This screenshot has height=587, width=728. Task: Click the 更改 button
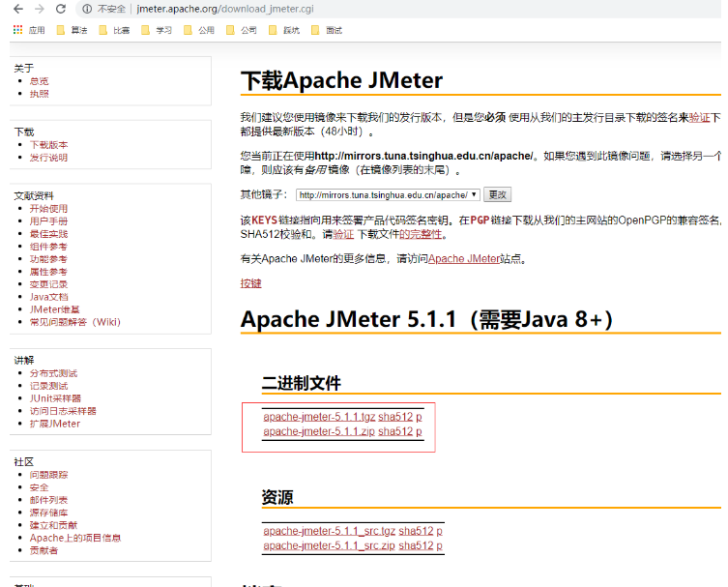point(497,194)
